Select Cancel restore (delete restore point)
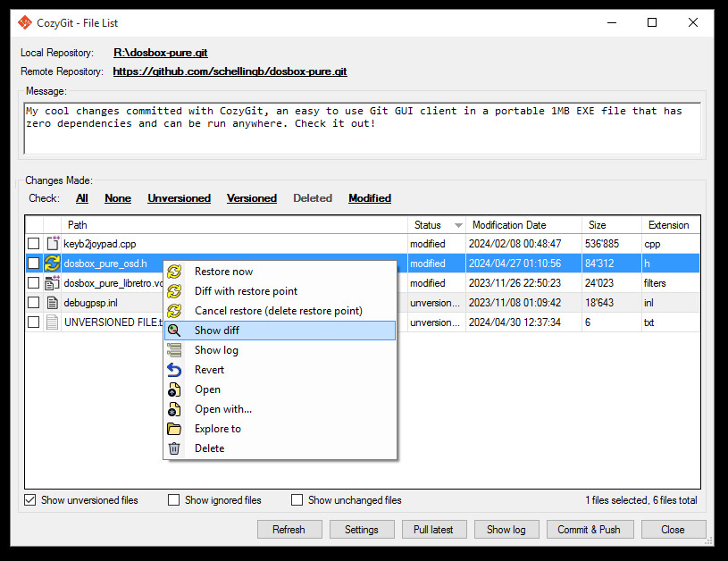 [280, 311]
